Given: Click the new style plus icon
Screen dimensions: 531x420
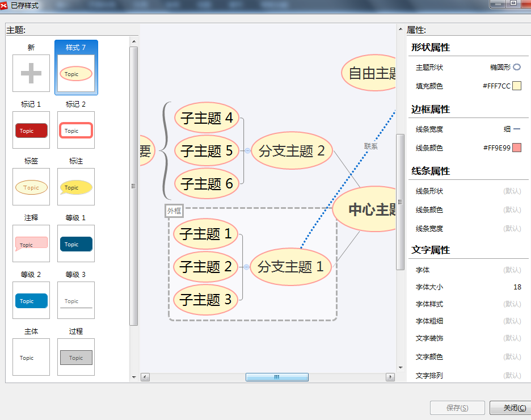Looking at the screenshot, I should coord(31,73).
